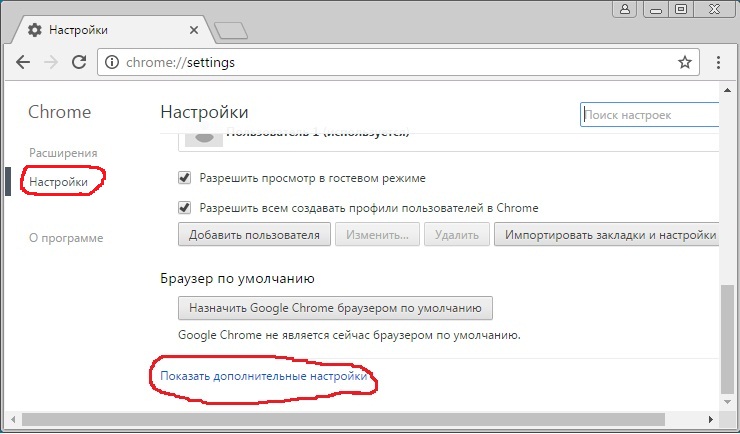Click the Удалить button
The height and width of the screenshot is (434, 740).
coord(457,235)
